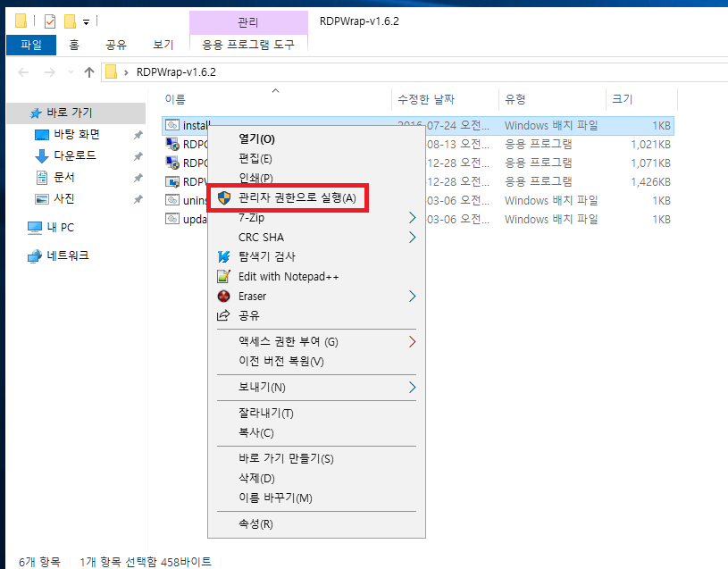Open 문서 in navigation pane
This screenshot has width=728, height=569.
pyautogui.click(x=63, y=177)
